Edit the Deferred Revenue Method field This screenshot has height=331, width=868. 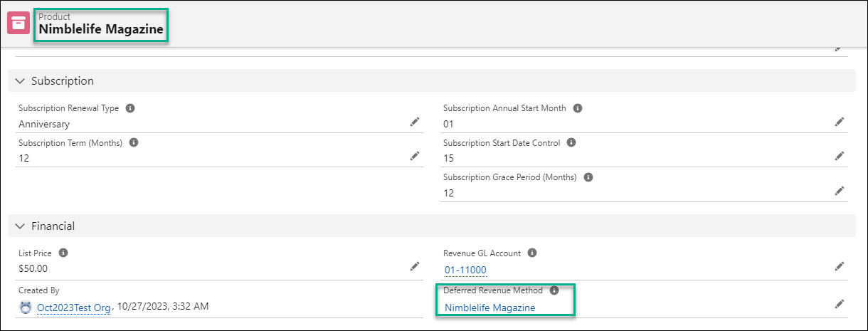pyautogui.click(x=840, y=304)
